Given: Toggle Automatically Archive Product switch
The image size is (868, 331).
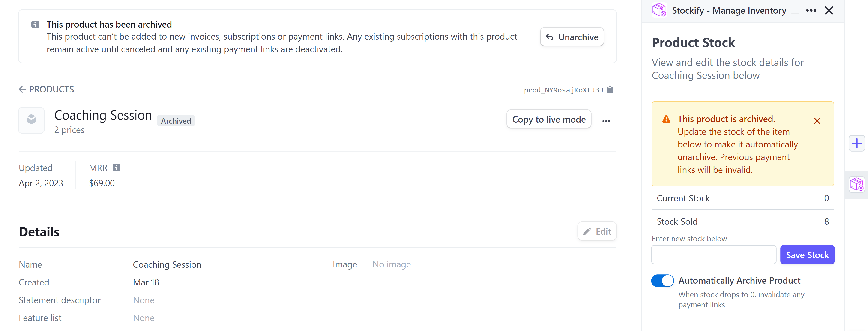Looking at the screenshot, I should pyautogui.click(x=662, y=281).
